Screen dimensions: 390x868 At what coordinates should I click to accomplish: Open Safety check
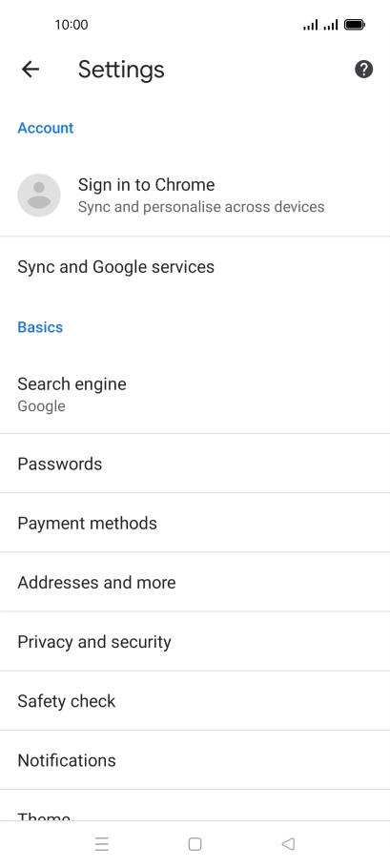coord(195,700)
